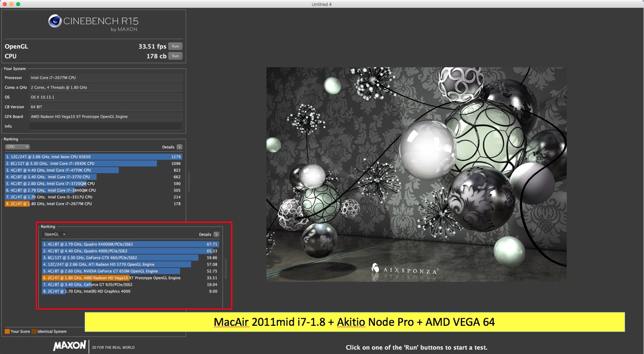Click the Identical System brown legend swatch
Image resolution: width=644 pixels, height=354 pixels.
point(34,332)
